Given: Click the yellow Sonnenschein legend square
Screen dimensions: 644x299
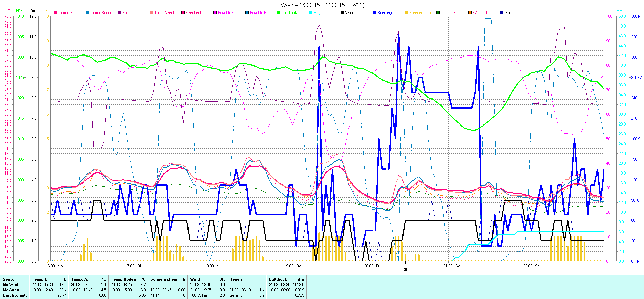Looking at the screenshot, I should click(406, 13).
